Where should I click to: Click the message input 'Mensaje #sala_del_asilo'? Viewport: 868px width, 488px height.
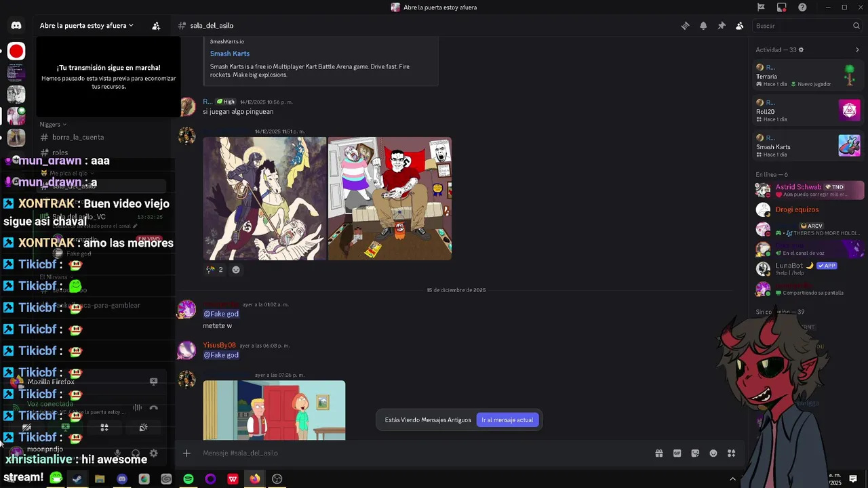coord(420,453)
